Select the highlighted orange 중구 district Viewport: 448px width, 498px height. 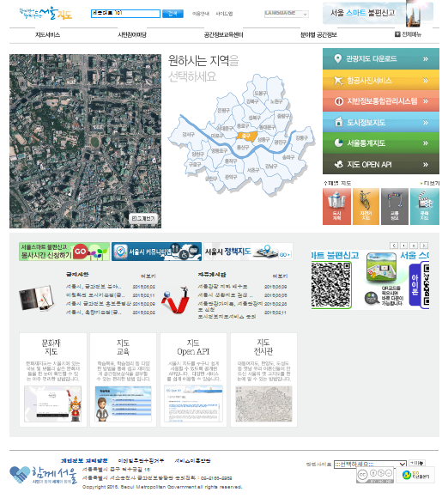click(x=246, y=137)
